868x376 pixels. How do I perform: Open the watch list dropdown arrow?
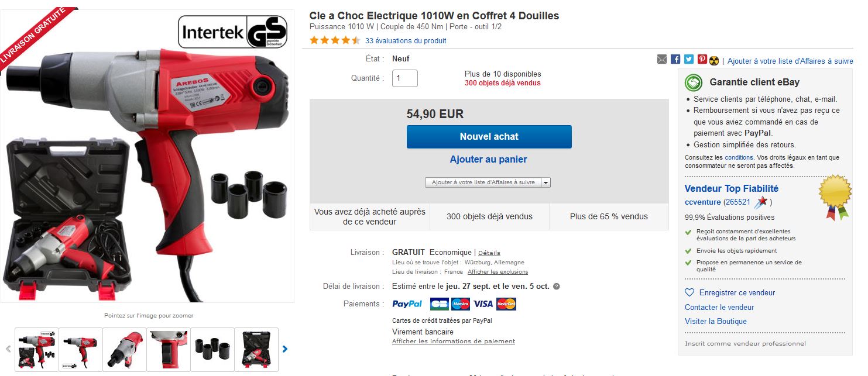click(x=546, y=182)
